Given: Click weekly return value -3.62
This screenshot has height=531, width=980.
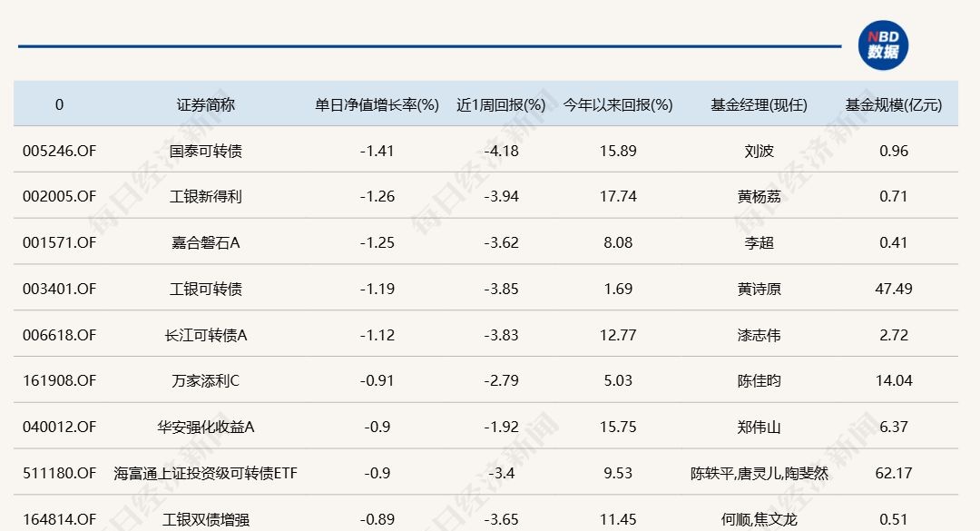Looking at the screenshot, I should click(501, 242).
